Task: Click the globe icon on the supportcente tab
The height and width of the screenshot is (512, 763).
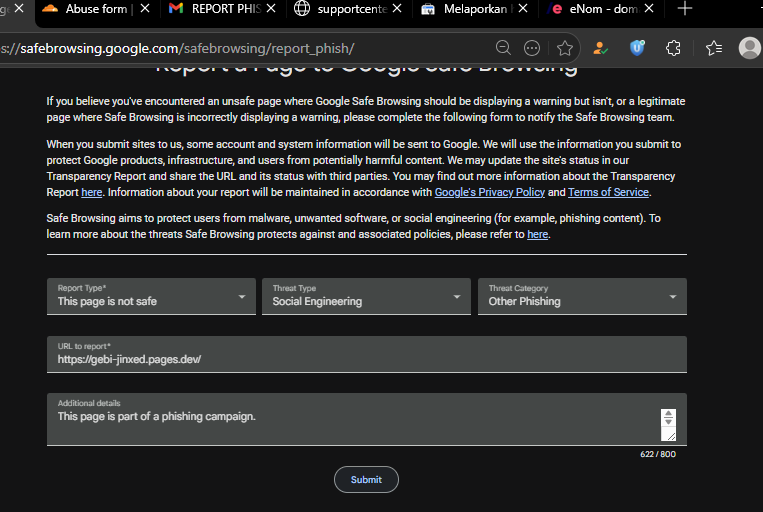Action: 302,8
